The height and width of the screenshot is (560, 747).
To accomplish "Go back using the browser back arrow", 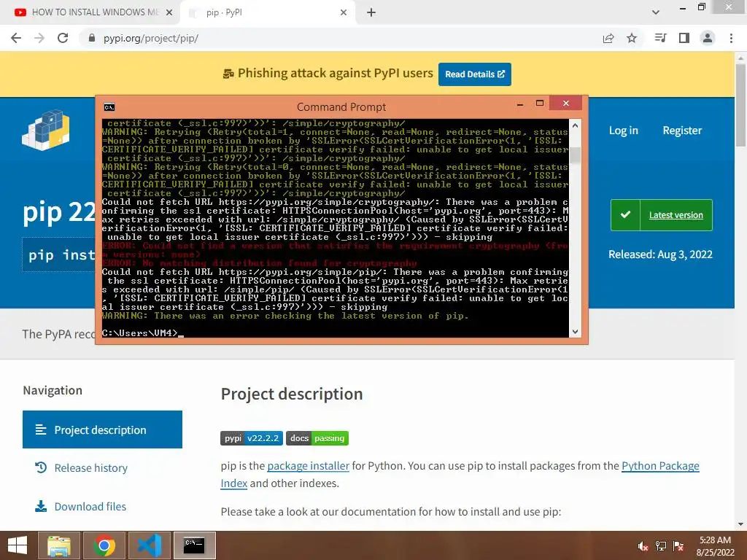I will point(16,38).
